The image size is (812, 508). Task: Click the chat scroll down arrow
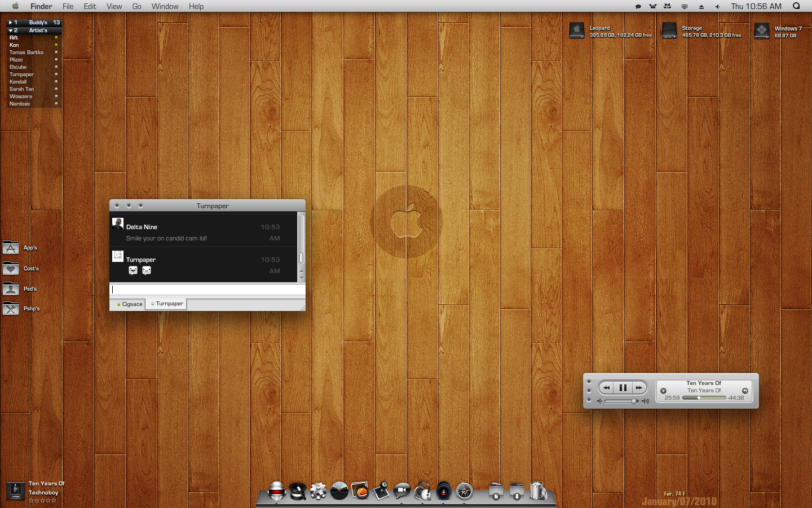tap(301, 278)
